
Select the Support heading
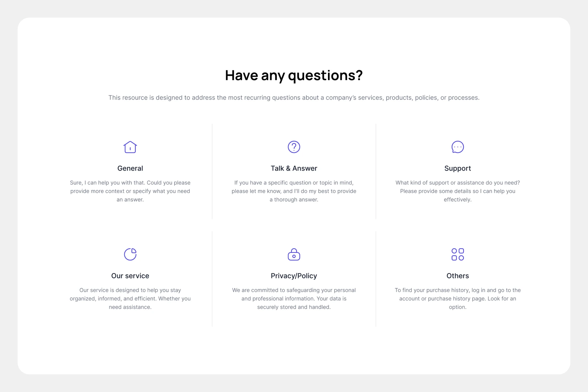[458, 168]
